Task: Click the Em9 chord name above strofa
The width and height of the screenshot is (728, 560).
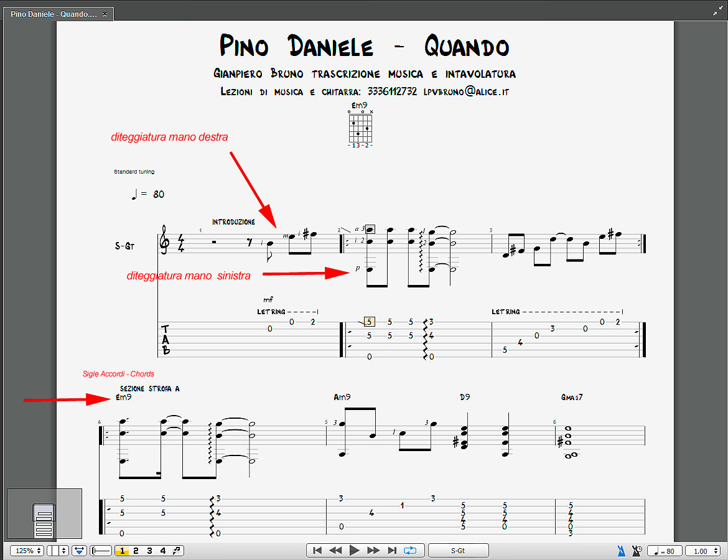Action: pyautogui.click(x=123, y=397)
